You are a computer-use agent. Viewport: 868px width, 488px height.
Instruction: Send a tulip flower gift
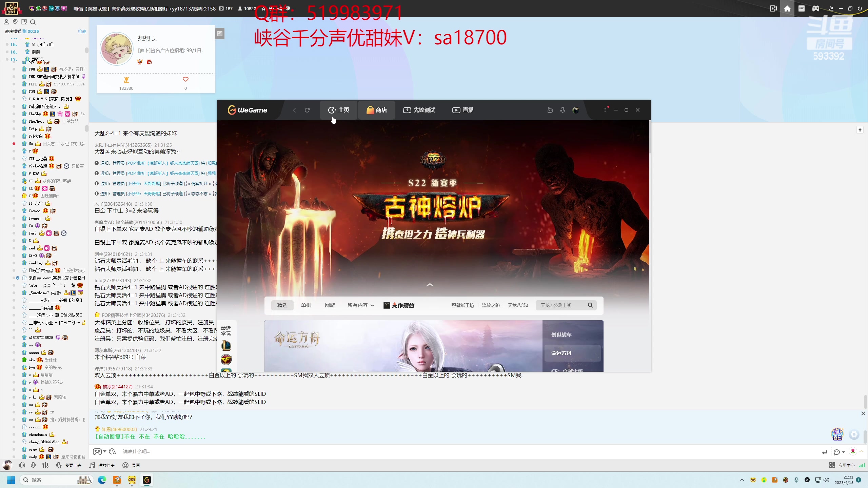pyautogui.click(x=853, y=451)
